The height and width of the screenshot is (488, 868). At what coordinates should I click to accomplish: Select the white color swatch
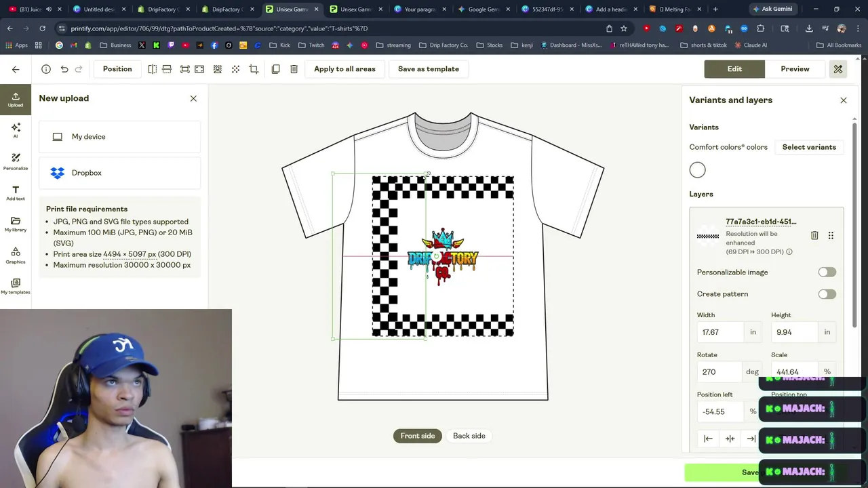[697, 170]
